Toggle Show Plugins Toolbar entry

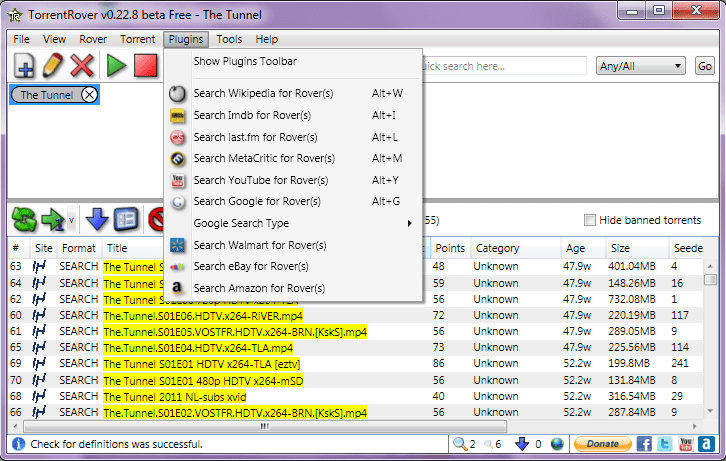tap(293, 61)
